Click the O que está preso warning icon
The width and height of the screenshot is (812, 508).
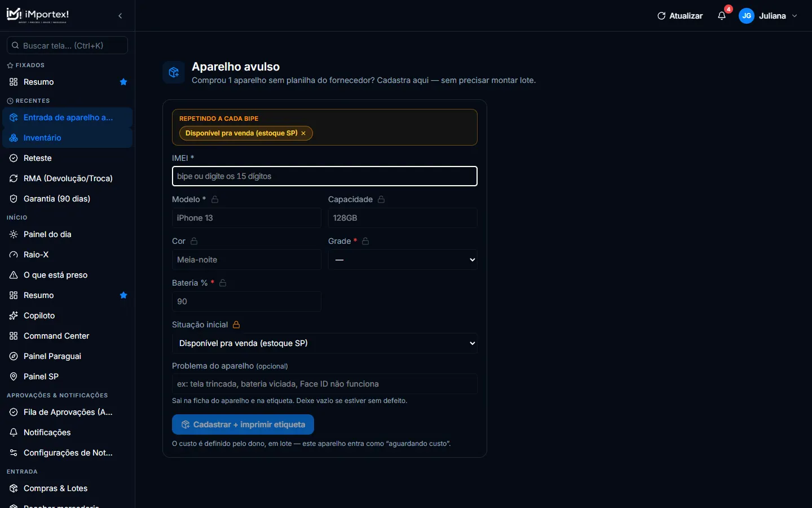coord(14,275)
